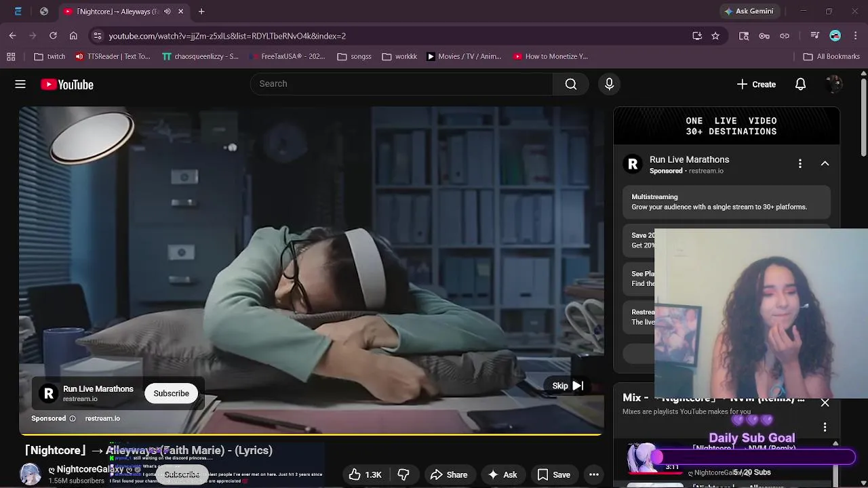
Task: Open NightcoreGalaxy channel avatar
Action: (x=31, y=474)
